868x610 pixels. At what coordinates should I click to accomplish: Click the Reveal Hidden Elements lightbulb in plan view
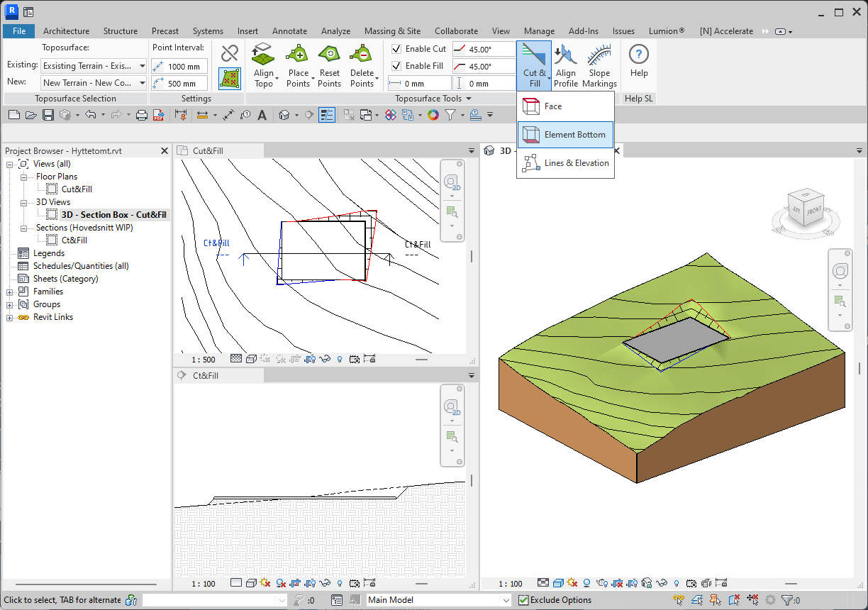tap(339, 359)
